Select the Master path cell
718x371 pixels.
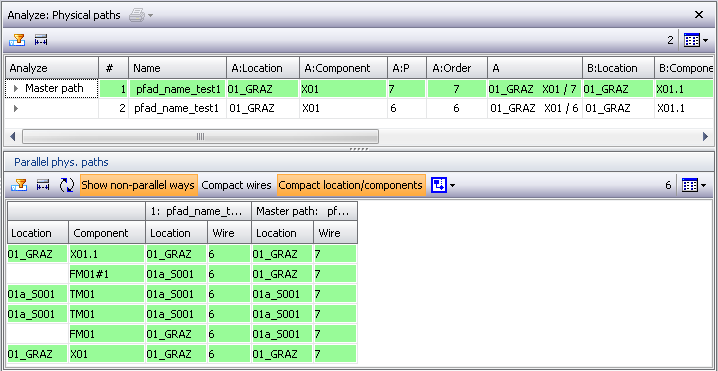[52, 89]
